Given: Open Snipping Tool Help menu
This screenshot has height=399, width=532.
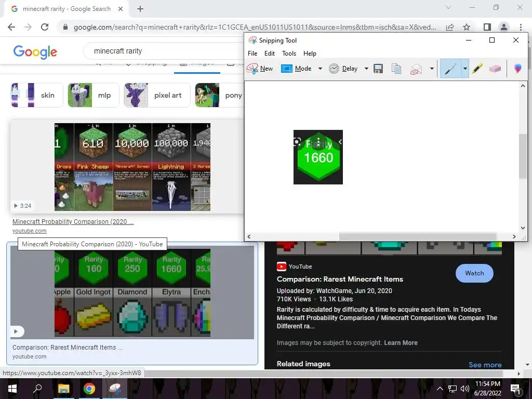Looking at the screenshot, I should pos(310,54).
